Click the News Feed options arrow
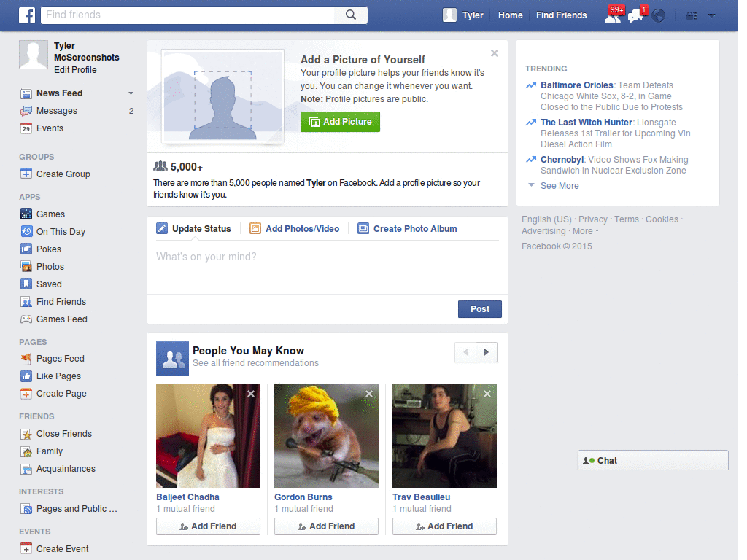This screenshot has width=747, height=560. 131,93
